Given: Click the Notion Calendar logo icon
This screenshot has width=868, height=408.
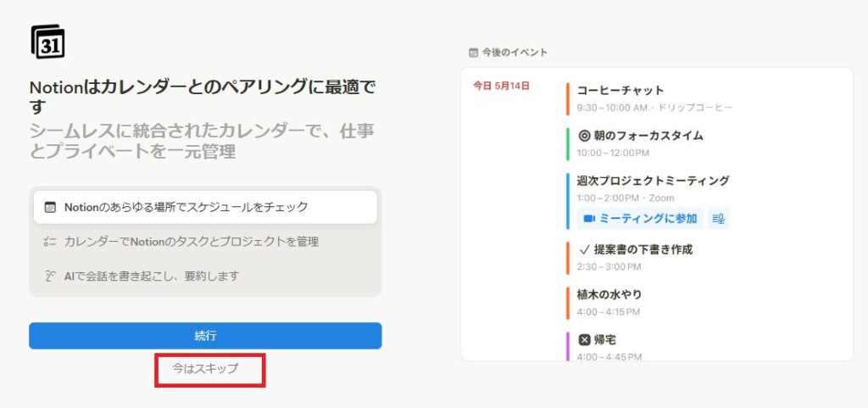Looking at the screenshot, I should click(47, 42).
